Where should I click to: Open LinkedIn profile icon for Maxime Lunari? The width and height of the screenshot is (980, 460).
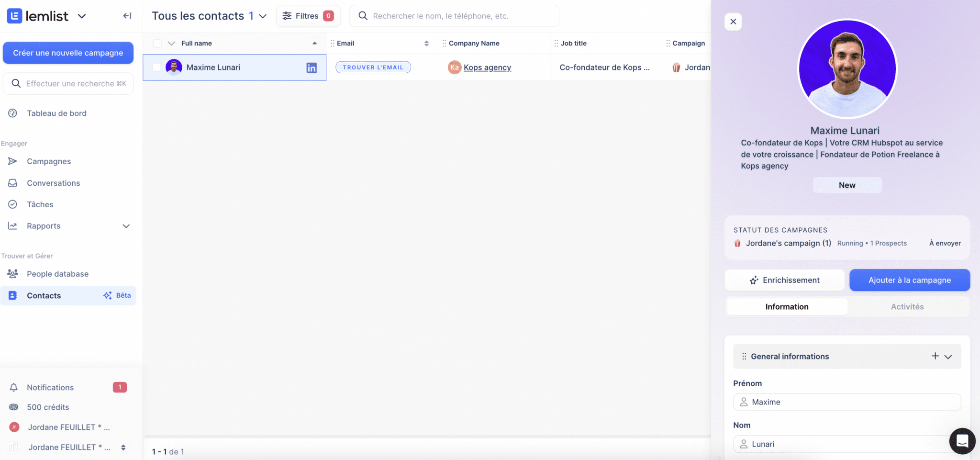point(312,68)
